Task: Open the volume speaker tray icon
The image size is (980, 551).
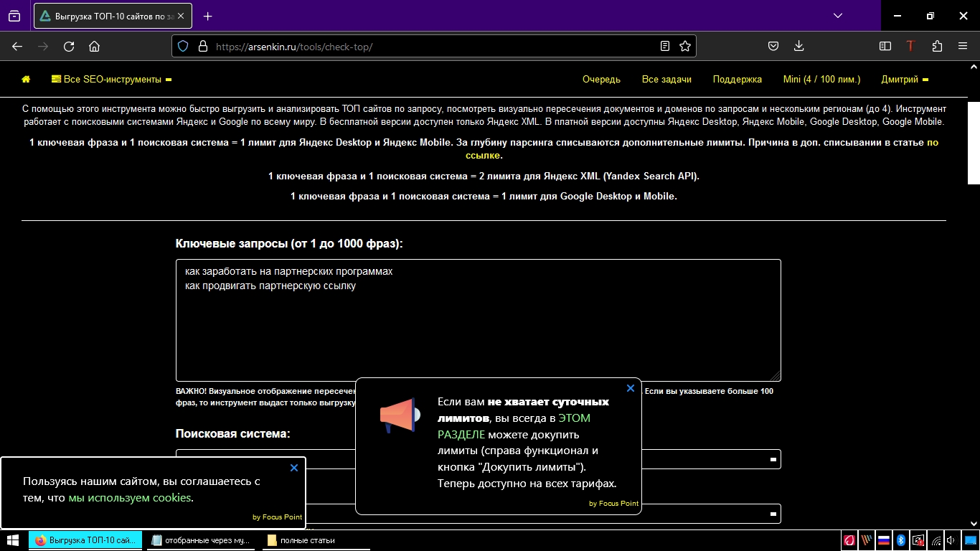Action: click(951, 540)
